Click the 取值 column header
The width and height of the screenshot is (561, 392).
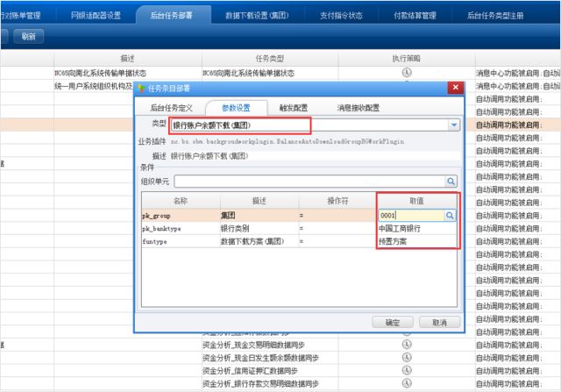pos(416,201)
